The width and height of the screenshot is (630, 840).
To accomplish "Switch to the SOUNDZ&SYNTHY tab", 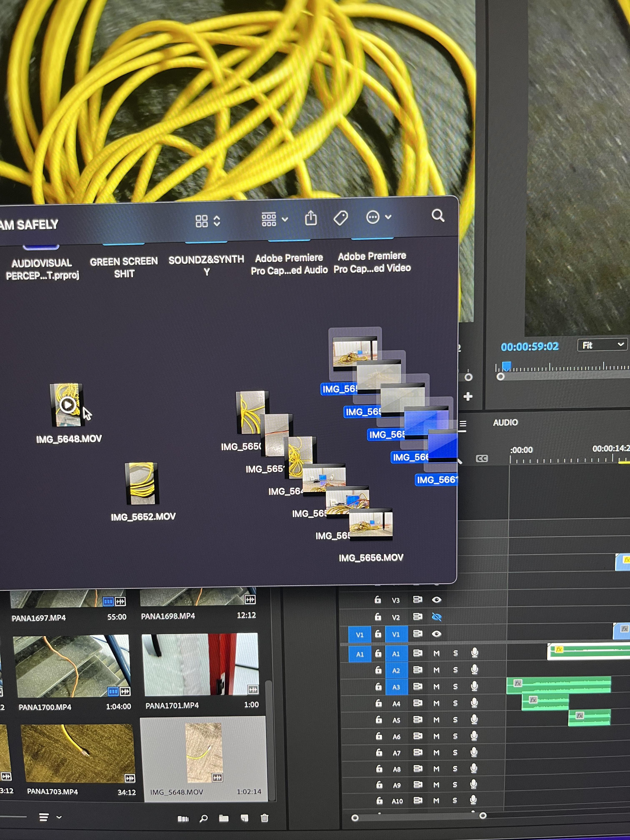I will pos(206,265).
